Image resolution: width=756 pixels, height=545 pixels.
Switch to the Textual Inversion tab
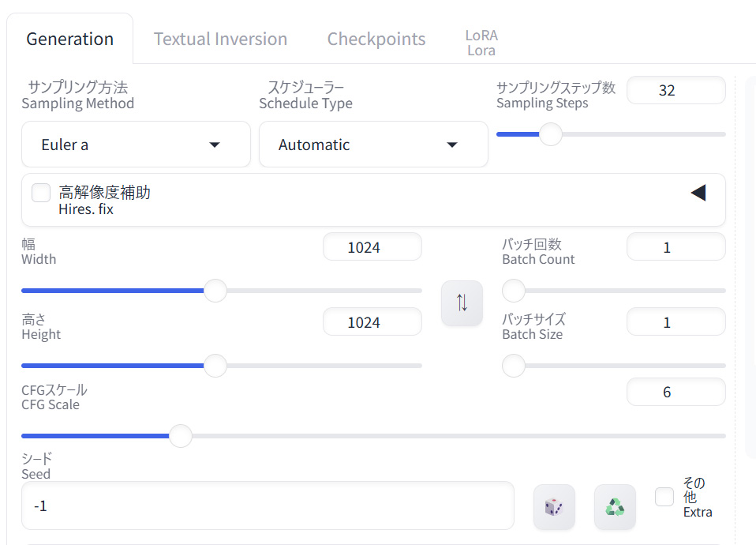pos(220,39)
